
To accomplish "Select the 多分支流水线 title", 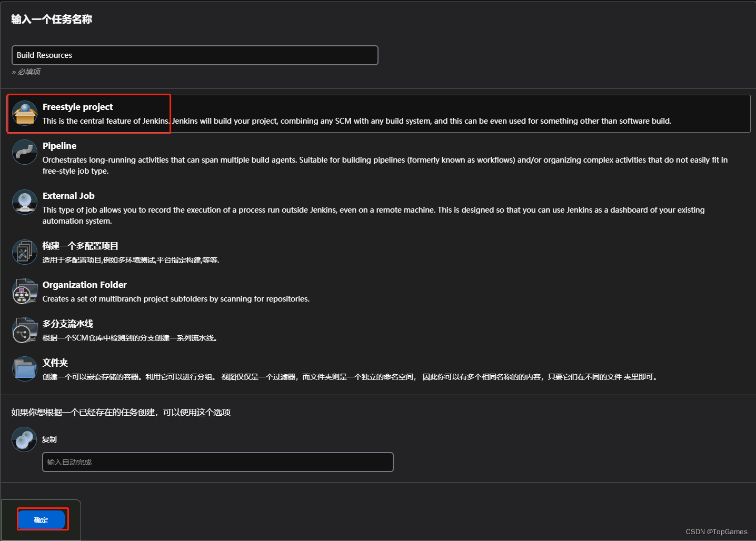I will pos(68,324).
